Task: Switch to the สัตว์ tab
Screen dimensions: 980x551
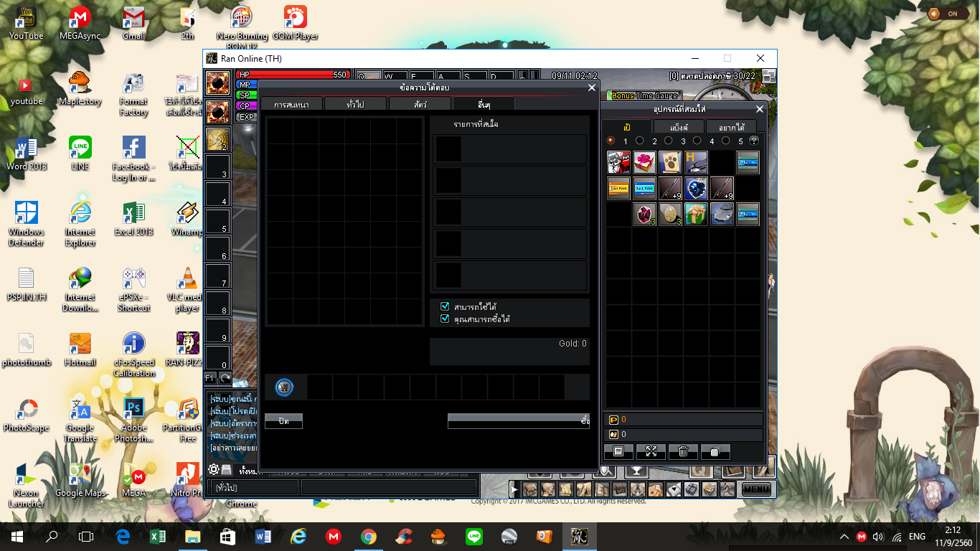Action: click(x=420, y=104)
